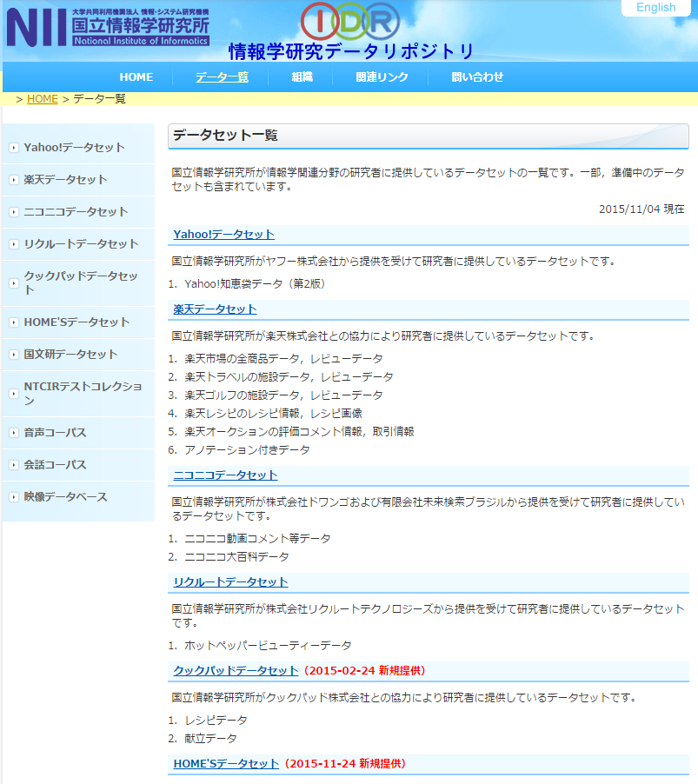Click the arrow icon beside Yahoo!データセット in sidebar

pos(12,147)
